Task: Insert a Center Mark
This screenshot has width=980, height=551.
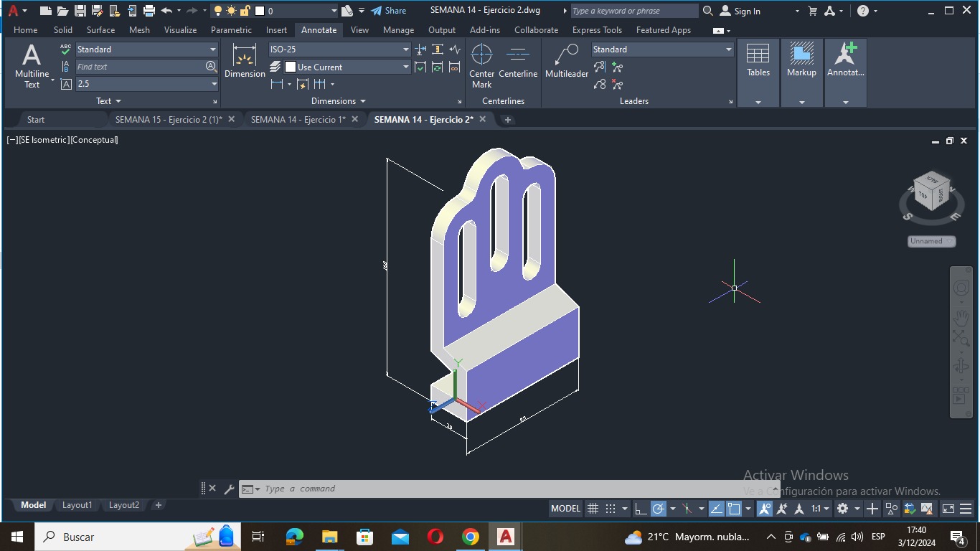Action: pyautogui.click(x=481, y=65)
